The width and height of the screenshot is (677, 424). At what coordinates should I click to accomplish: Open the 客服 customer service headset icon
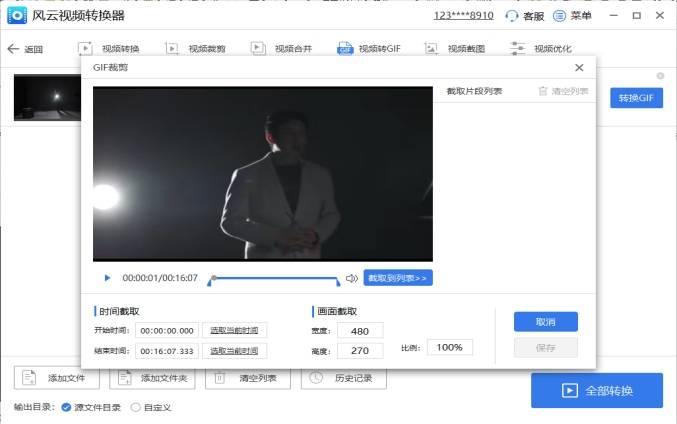(512, 16)
